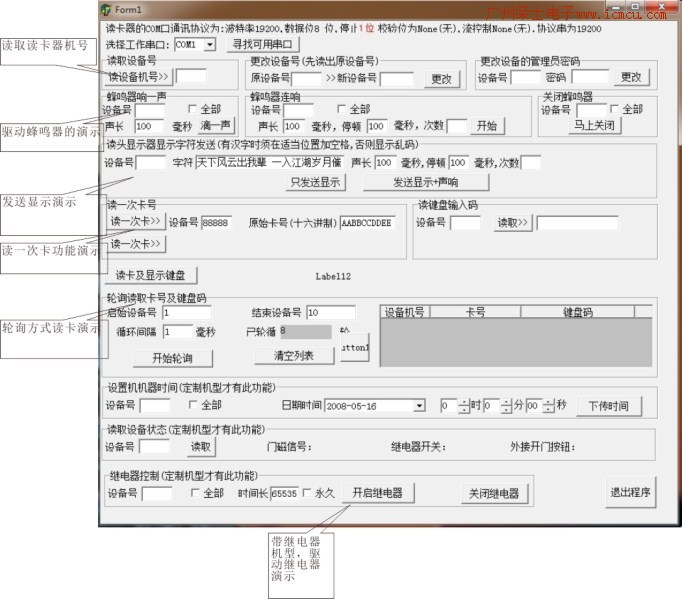This screenshot has width=682, height=599.
Task: Click the 卡号 column header in the table
Action: (x=475, y=312)
